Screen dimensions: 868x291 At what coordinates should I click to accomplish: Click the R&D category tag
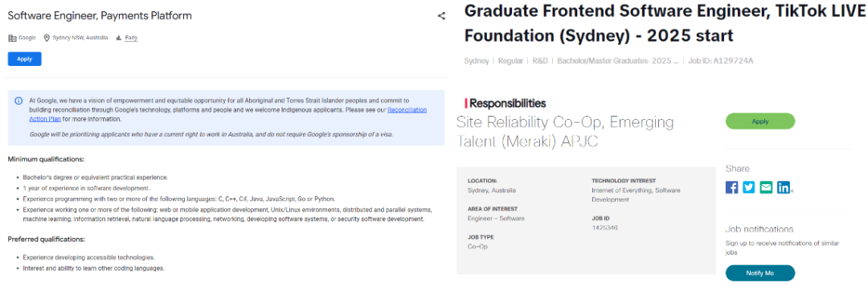tap(540, 61)
